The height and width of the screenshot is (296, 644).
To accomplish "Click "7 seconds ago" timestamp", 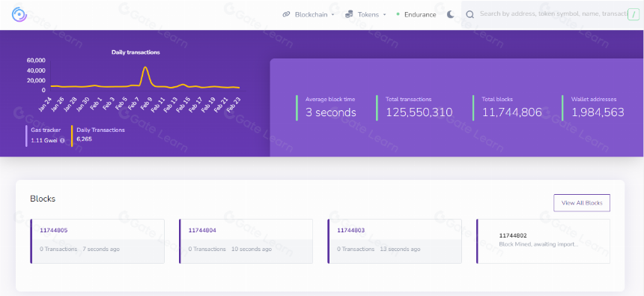I will (101, 249).
